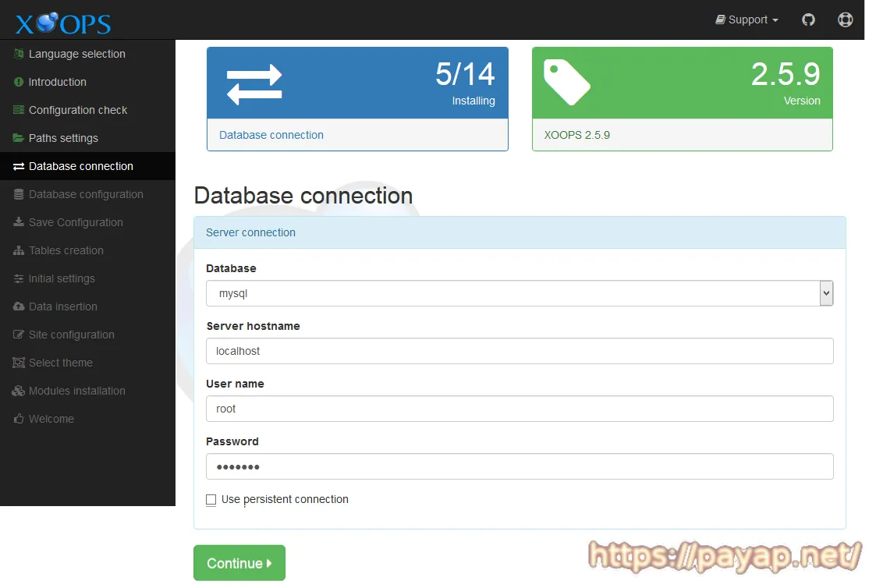Open the GitHub icon link
The height and width of the screenshot is (588, 876).
[x=808, y=19]
